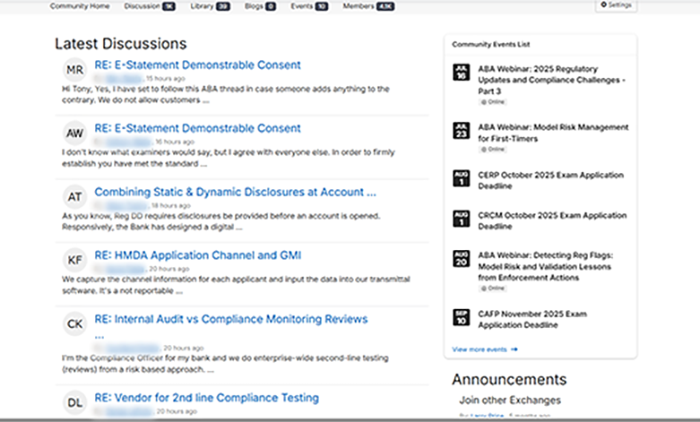700x422 pixels.
Task: Click View more events link
Action: 485,349
